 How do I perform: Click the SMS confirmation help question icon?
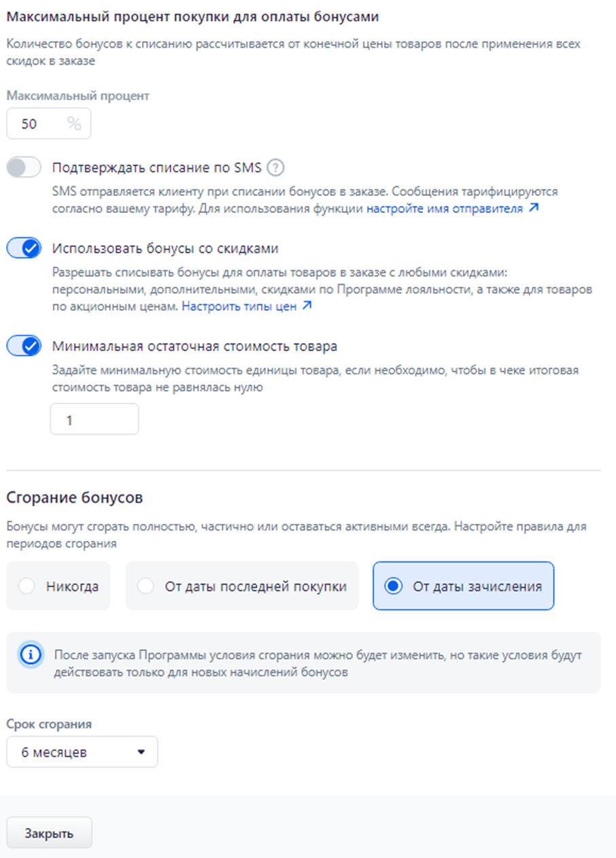pos(275,167)
